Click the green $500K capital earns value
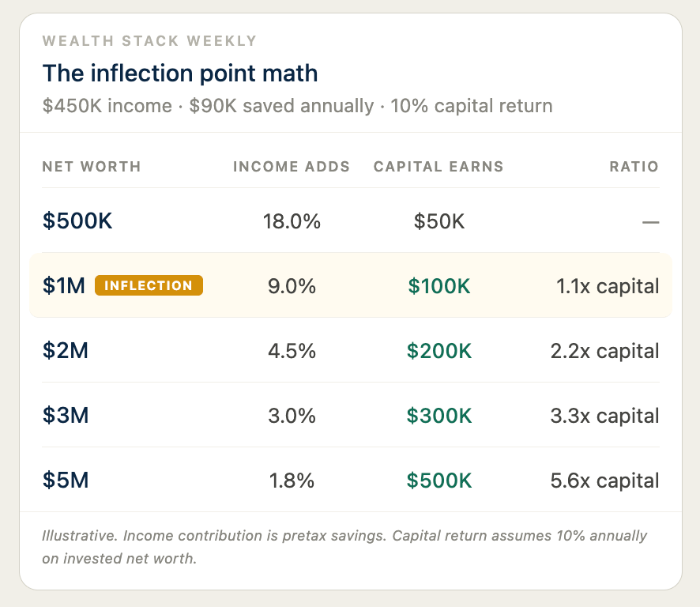The height and width of the screenshot is (607, 700). [439, 481]
